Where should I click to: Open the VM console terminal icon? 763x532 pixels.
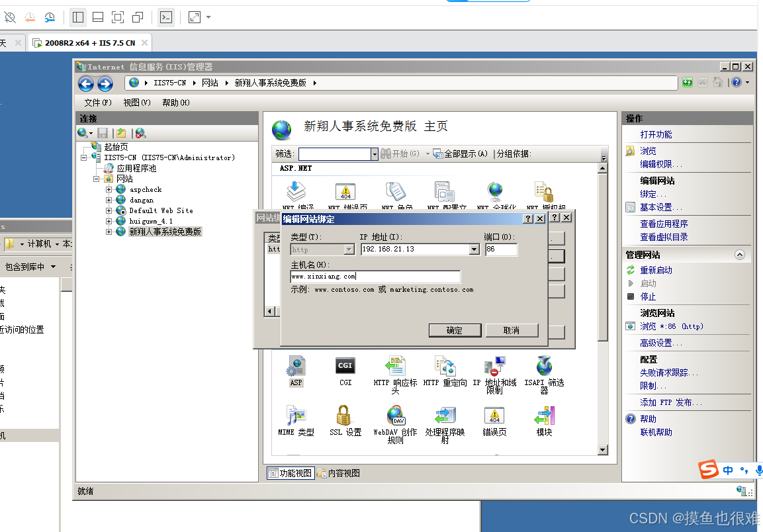click(166, 17)
